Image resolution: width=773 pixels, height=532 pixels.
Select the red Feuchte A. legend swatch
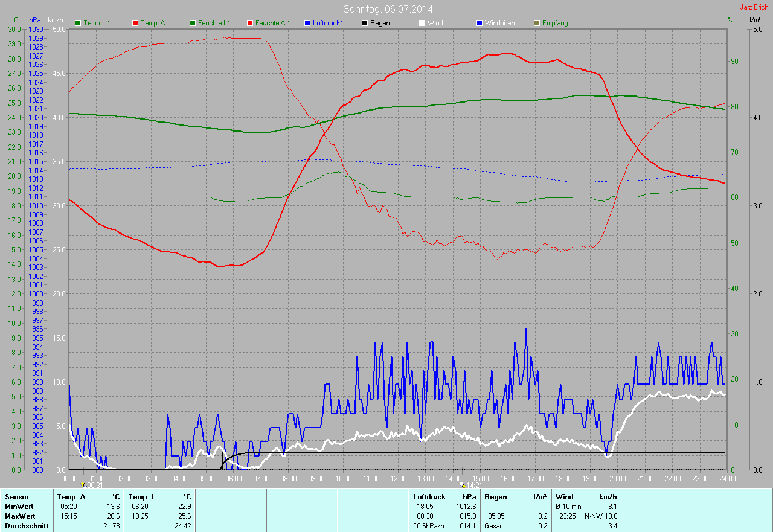[250, 23]
